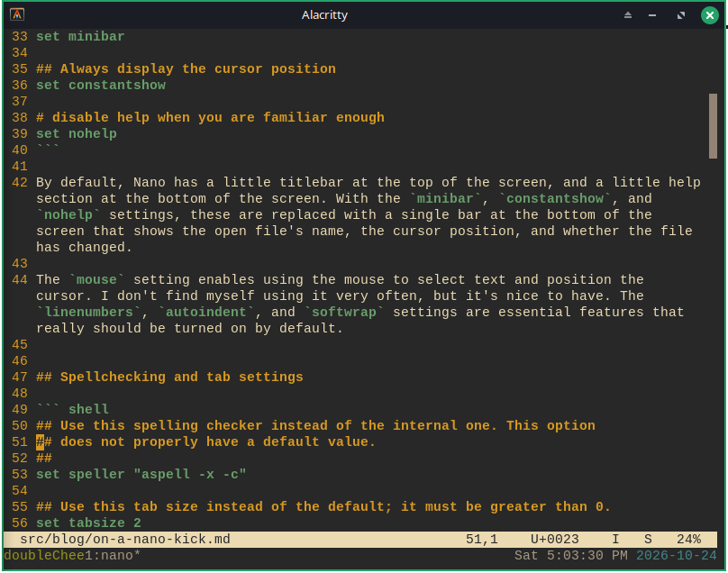Viewport: 728px width, 573px height.
Task: Click line number 47 in the gutter
Action: coord(20,377)
